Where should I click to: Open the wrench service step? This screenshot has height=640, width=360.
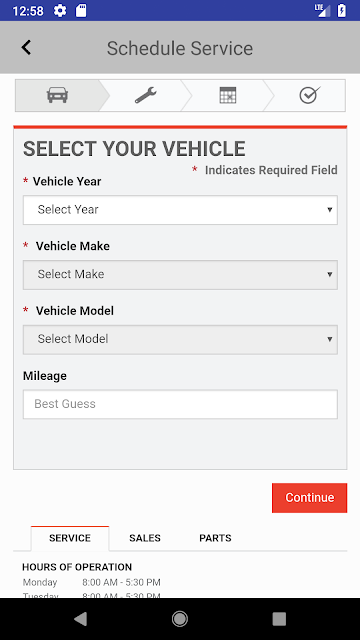(146, 96)
